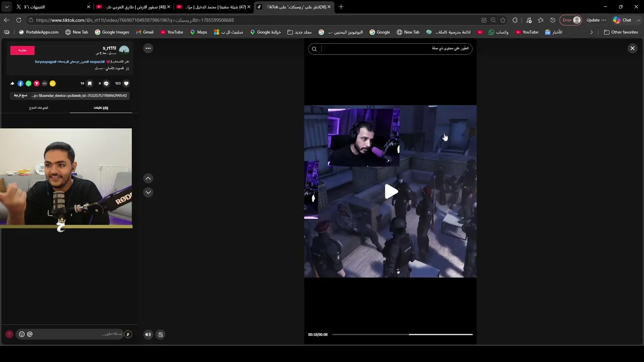Open comments via the speech bubble icon
The width and height of the screenshot is (644, 362).
point(106,83)
